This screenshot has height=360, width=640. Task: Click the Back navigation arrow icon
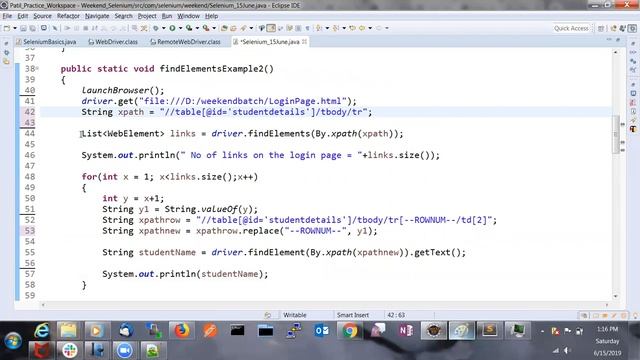362,28
